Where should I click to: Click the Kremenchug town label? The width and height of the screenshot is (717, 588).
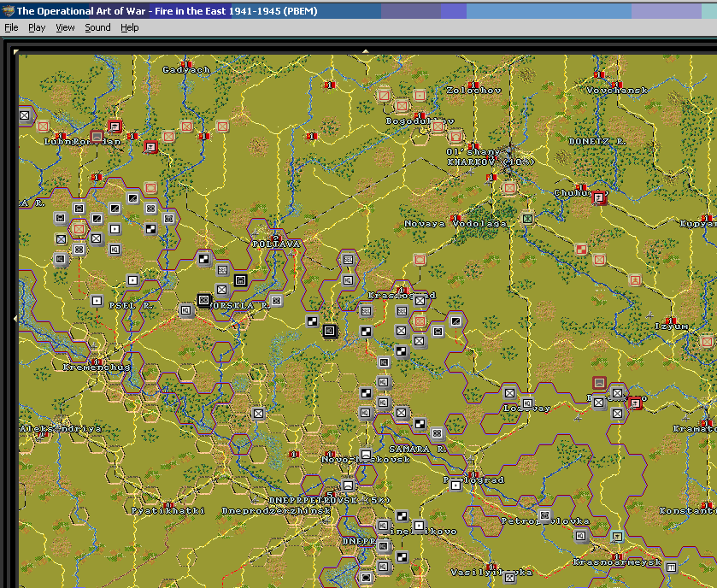point(97,367)
